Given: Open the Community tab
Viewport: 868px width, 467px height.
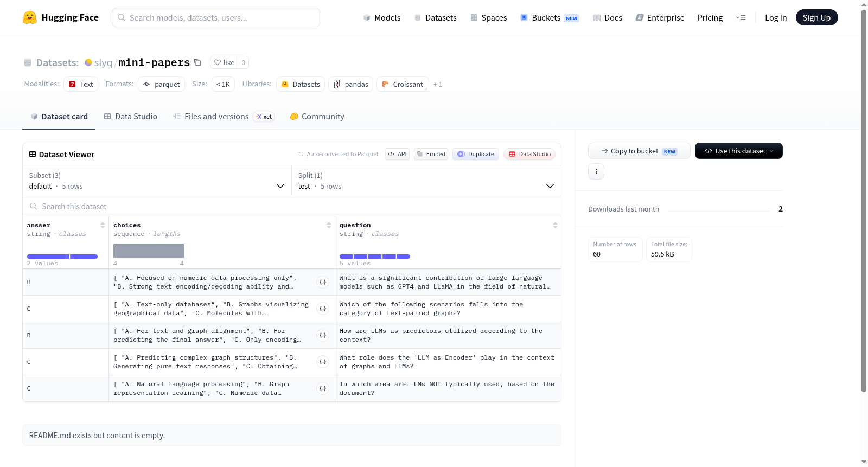Looking at the screenshot, I should coord(317,117).
